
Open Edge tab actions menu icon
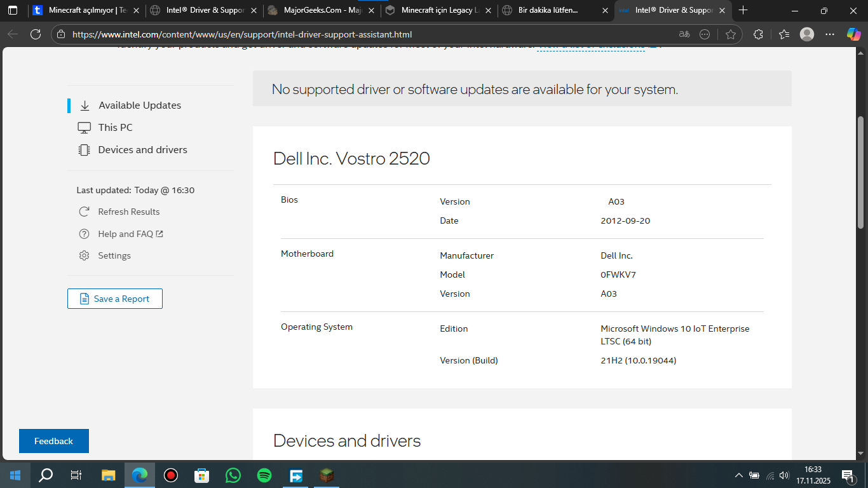[13, 10]
